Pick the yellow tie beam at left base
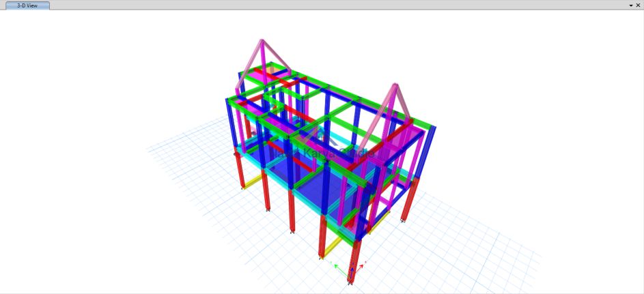Image resolution: width=644 pixels, height=294 pixels. pyautogui.click(x=254, y=180)
